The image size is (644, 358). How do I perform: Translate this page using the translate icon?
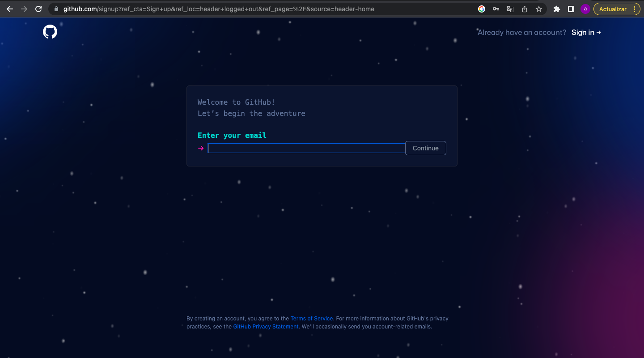tap(510, 9)
